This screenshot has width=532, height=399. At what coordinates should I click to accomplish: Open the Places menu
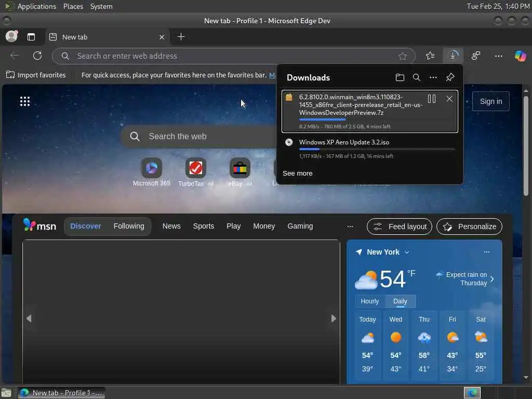(73, 6)
